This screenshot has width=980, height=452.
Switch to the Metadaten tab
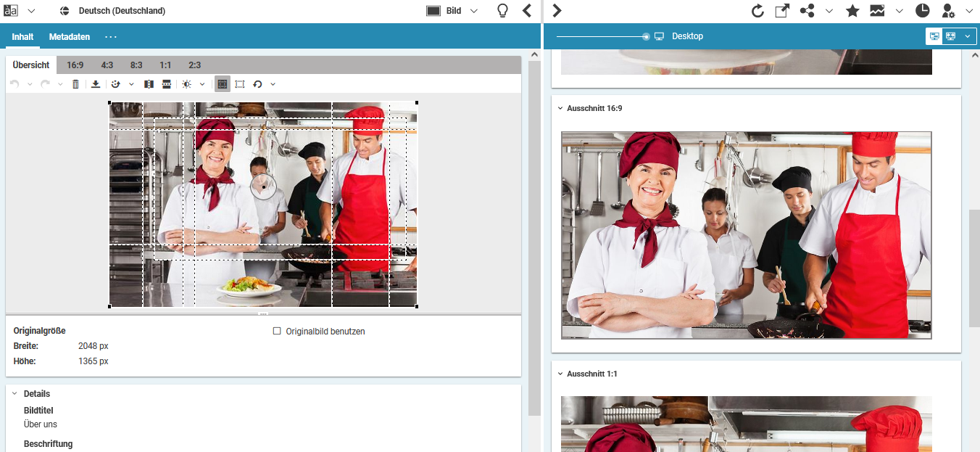coord(70,37)
